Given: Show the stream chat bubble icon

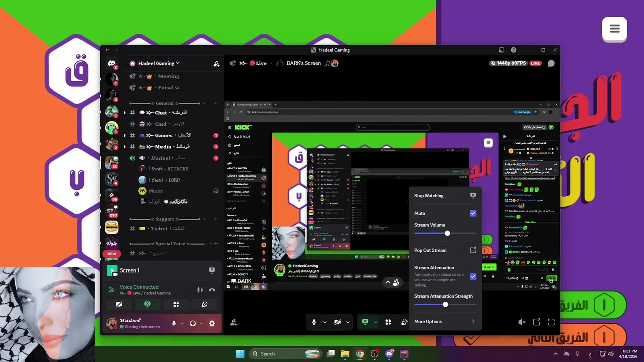Looking at the screenshot, I should pos(551,63).
